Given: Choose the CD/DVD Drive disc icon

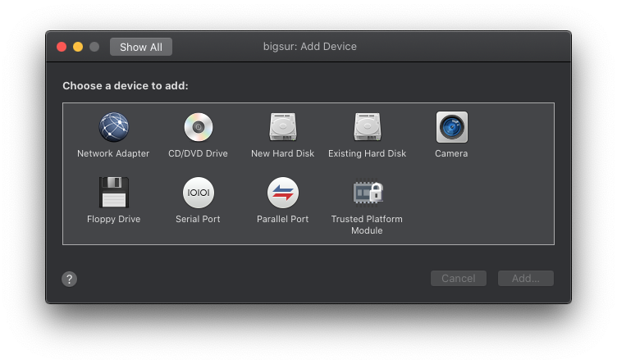Looking at the screenshot, I should tap(198, 127).
